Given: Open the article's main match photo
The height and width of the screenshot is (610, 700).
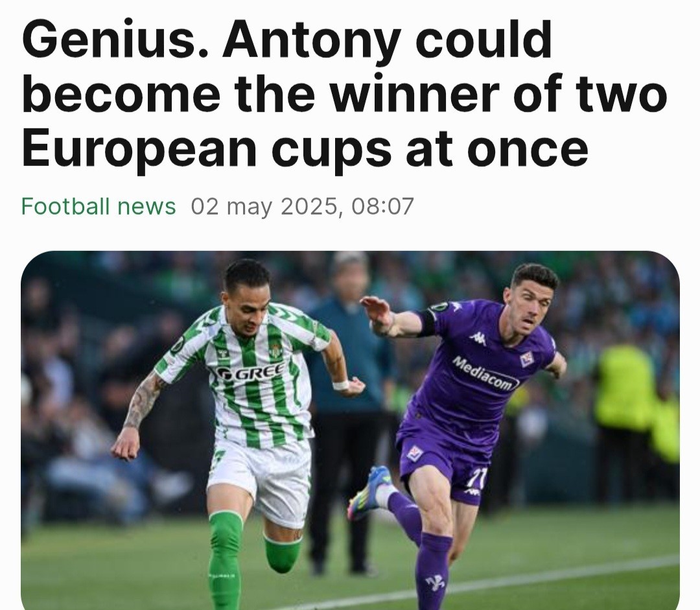Looking at the screenshot, I should click(350, 430).
